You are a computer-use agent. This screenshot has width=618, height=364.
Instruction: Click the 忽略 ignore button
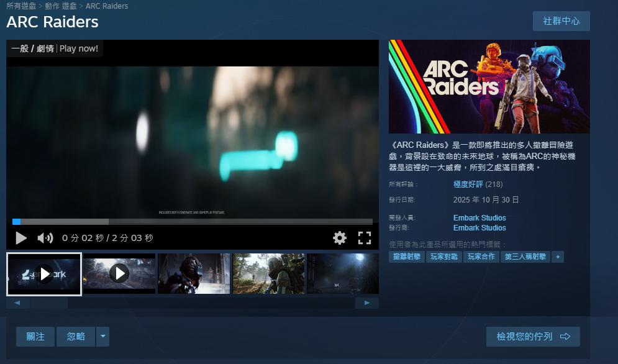76,337
